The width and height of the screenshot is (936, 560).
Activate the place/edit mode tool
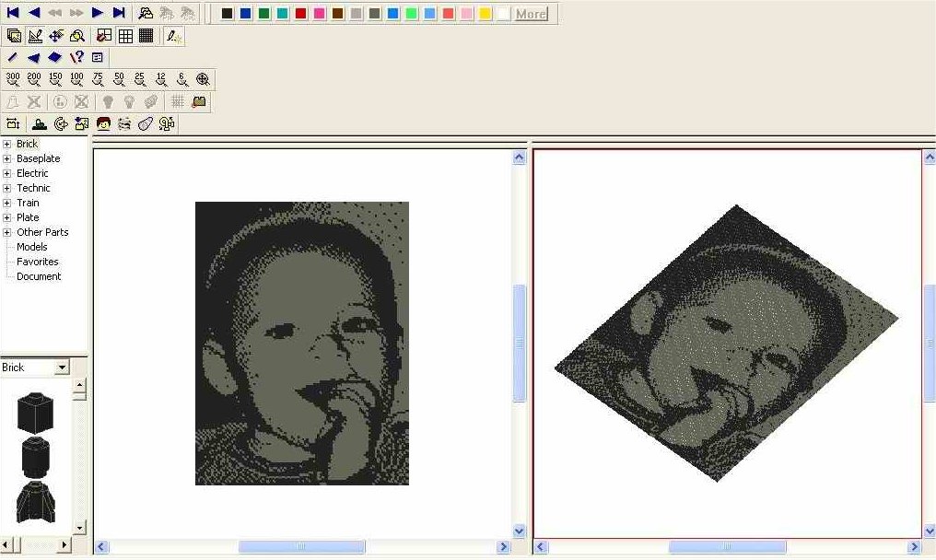35,36
